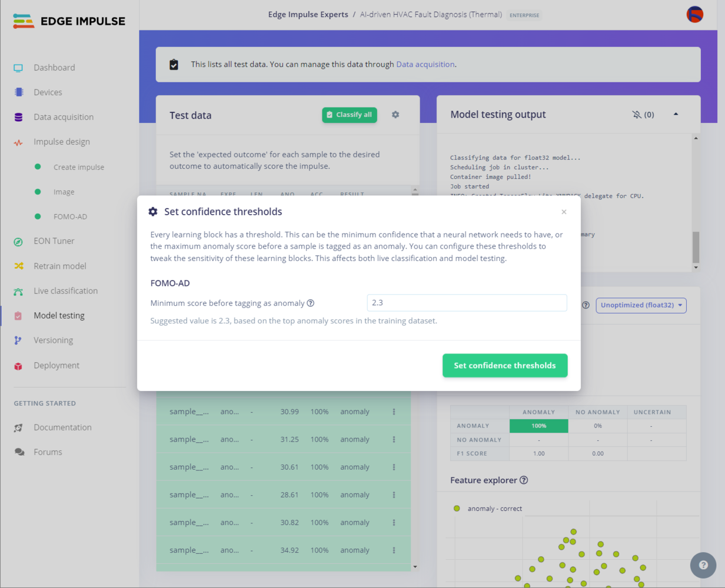Open Model testing page
The height and width of the screenshot is (588, 725).
pyautogui.click(x=59, y=316)
